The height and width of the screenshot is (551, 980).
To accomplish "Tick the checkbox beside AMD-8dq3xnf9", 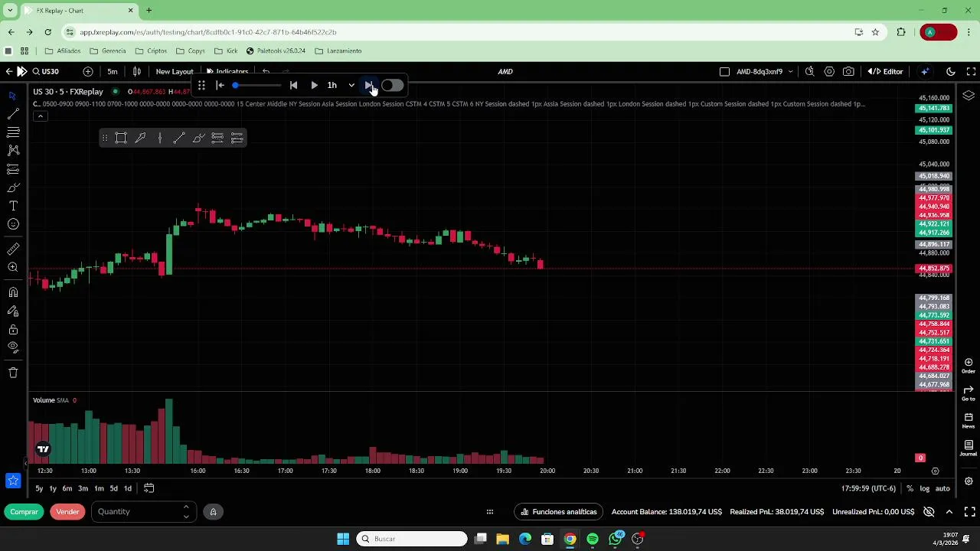I will pos(724,71).
